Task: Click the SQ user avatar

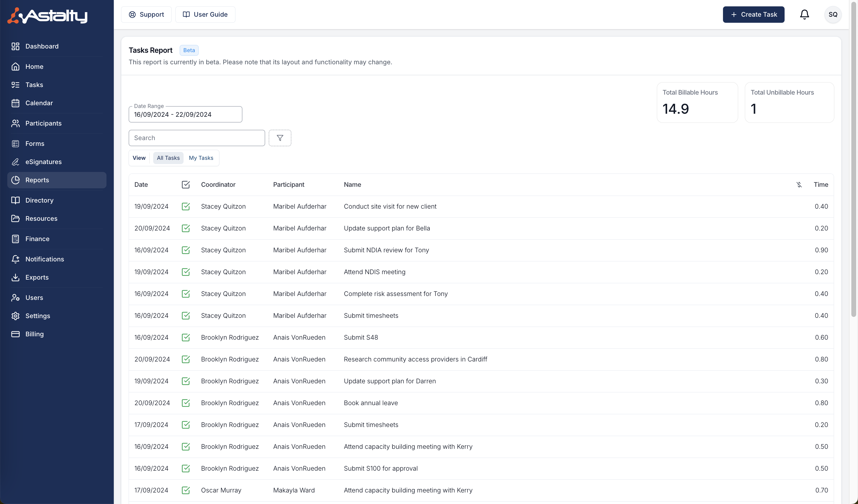Action: (x=833, y=14)
